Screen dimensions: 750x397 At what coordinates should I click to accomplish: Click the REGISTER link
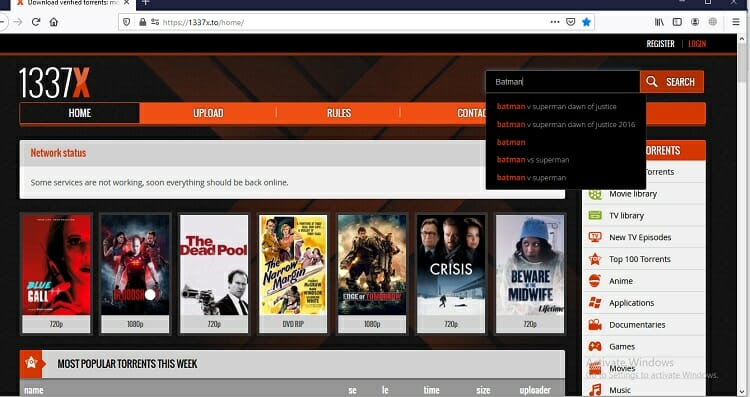coord(660,44)
